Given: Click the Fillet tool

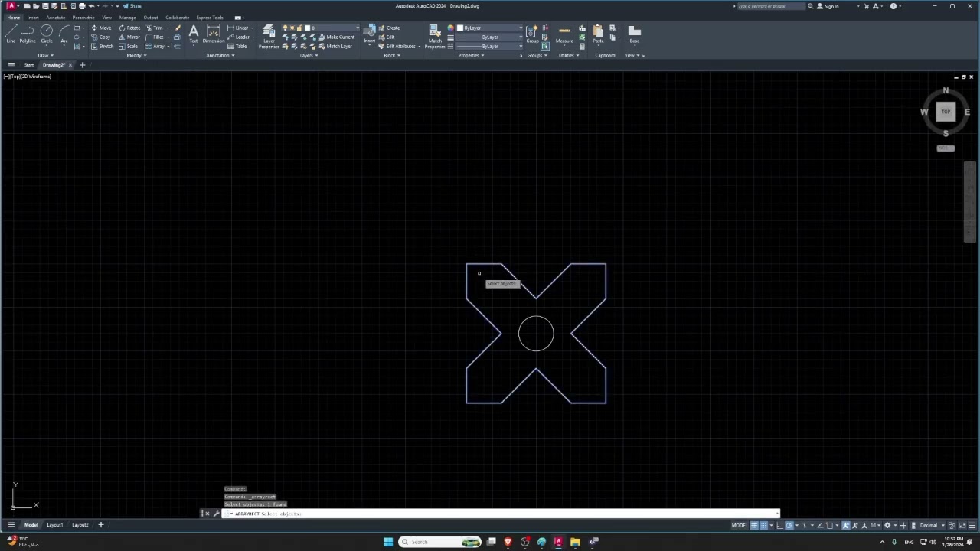Looking at the screenshot, I should tap(154, 37).
